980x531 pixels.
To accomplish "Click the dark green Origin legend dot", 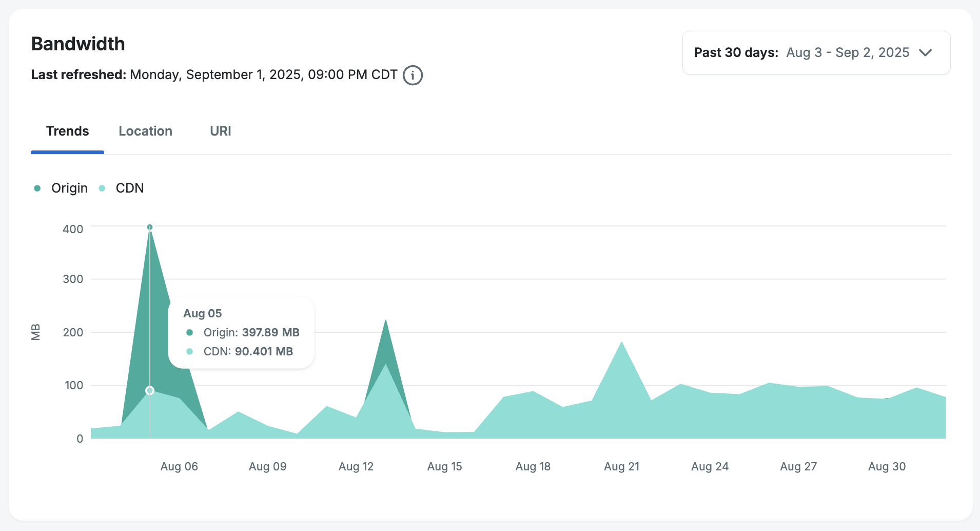I will coord(37,188).
